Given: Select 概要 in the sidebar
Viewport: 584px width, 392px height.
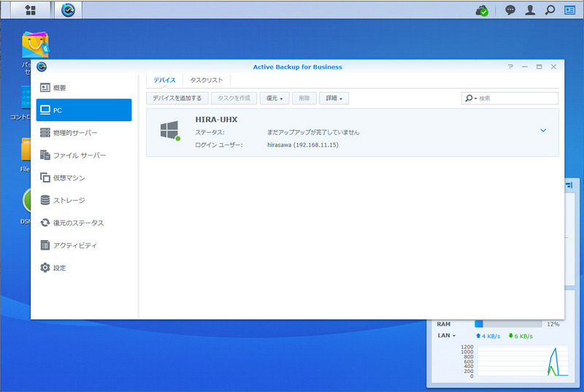Looking at the screenshot, I should pyautogui.click(x=84, y=88).
